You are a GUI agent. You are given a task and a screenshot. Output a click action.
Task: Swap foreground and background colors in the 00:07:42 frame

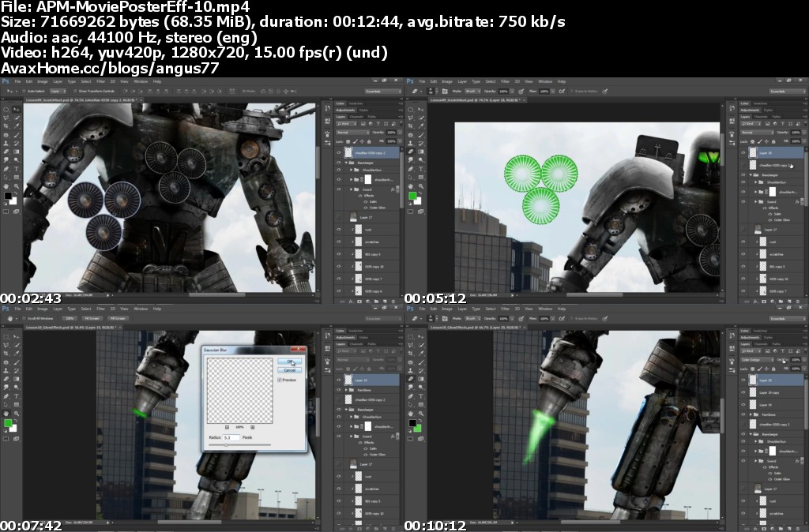coord(16,420)
